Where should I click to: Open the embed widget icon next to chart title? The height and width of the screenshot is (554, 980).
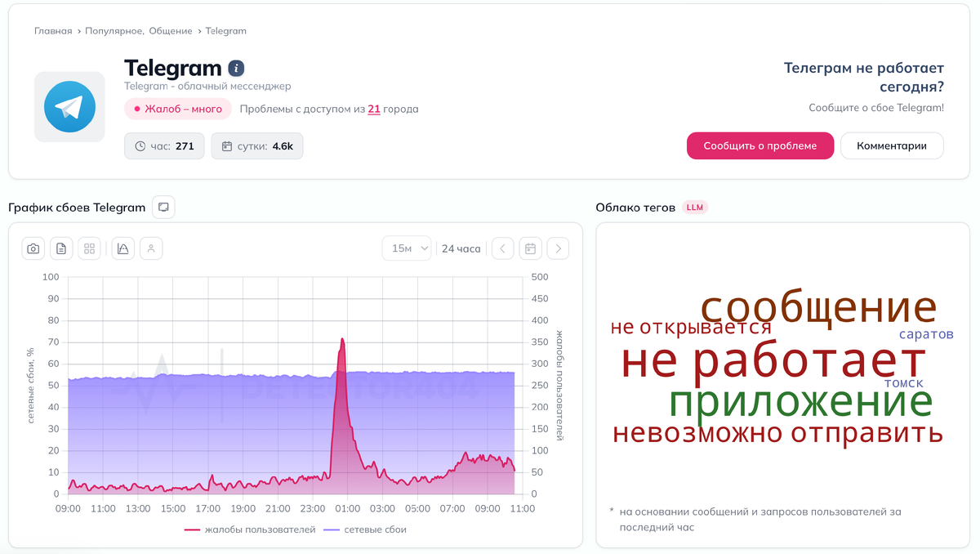163,208
